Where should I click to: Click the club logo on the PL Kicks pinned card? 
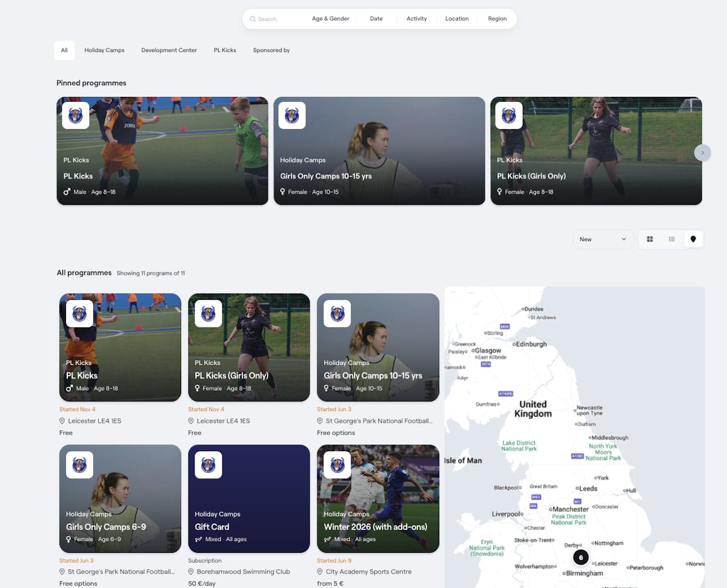[x=75, y=115]
